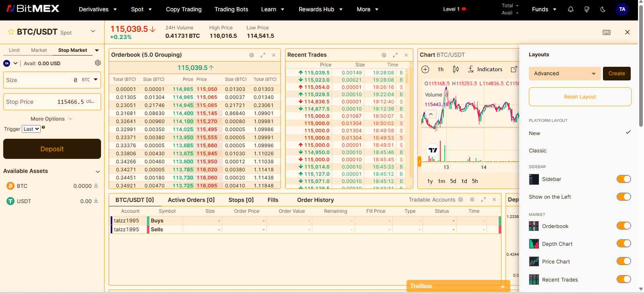The image size is (644, 294).
Task: Open chart in new window
Action: click(514, 69)
